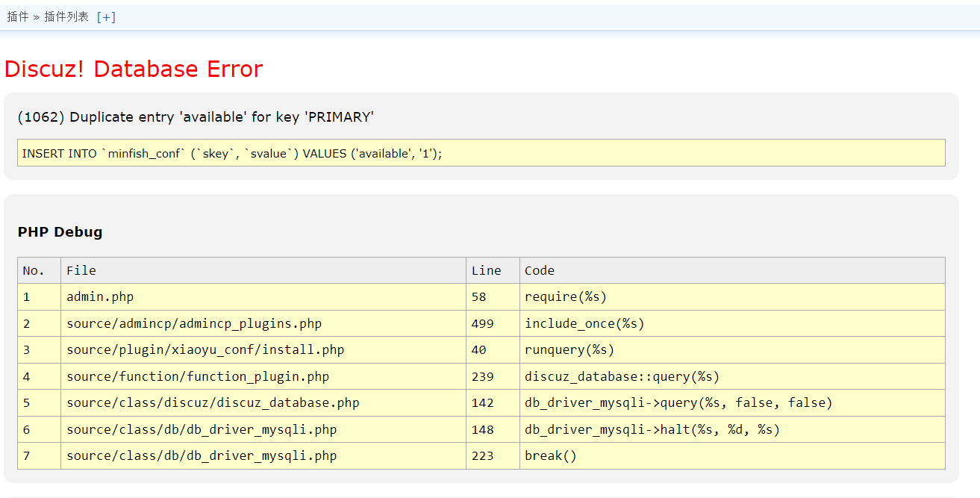Select the source/class/discuz/discuz_database.php cell
Image resolution: width=980 pixels, height=498 pixels.
click(x=263, y=403)
